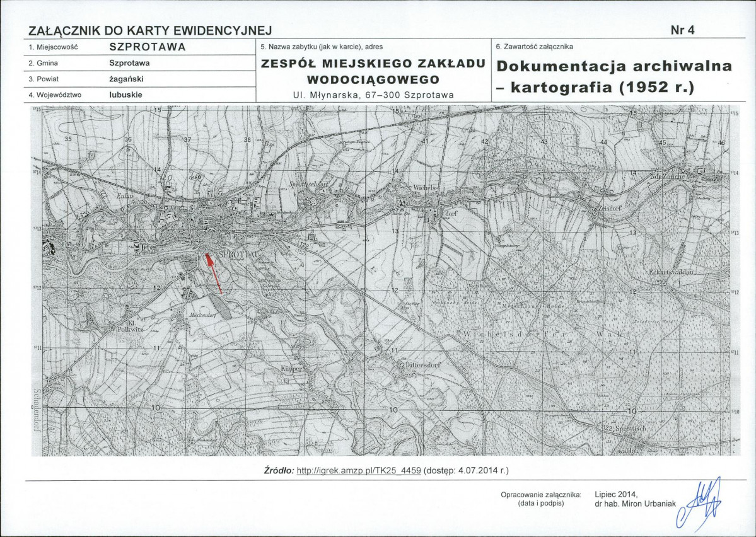Click the label 5. Nazwa zabytku, adres

point(322,47)
